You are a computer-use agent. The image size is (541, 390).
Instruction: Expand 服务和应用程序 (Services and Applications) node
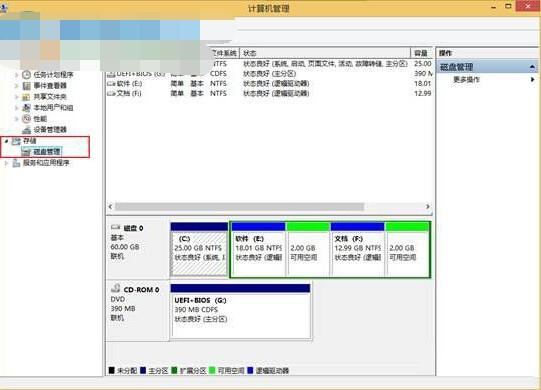[6, 163]
